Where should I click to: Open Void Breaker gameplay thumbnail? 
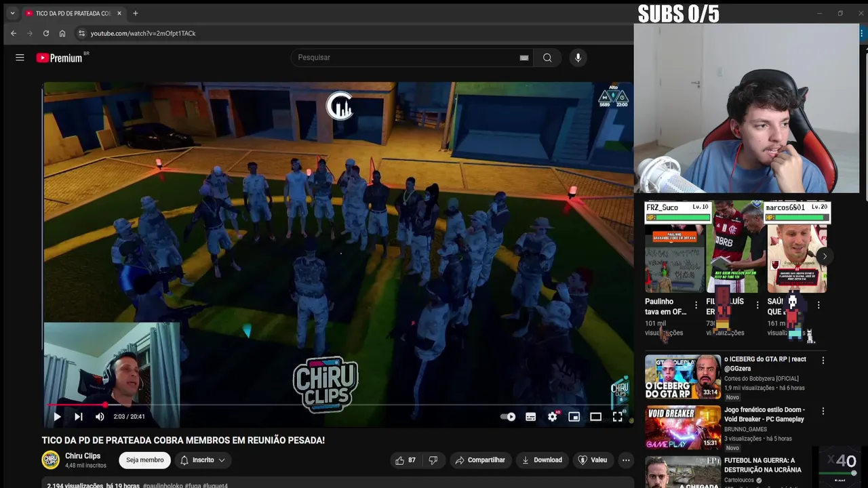(682, 427)
